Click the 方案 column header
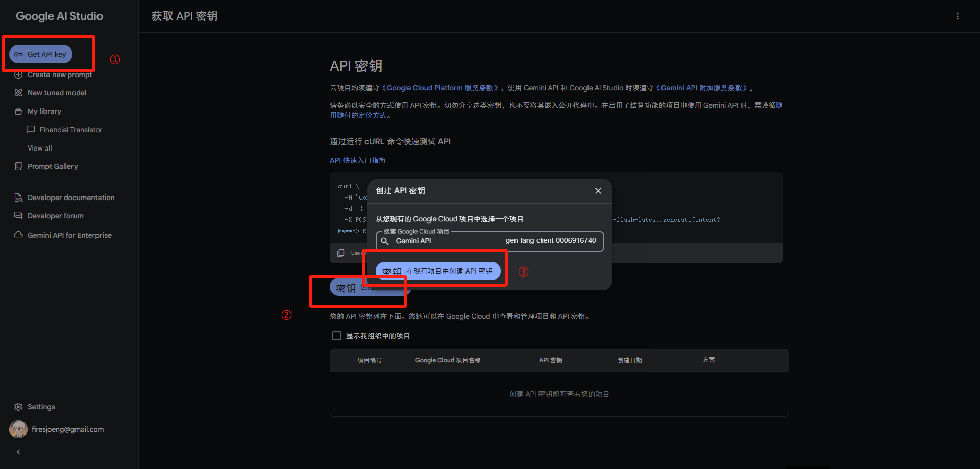 pos(708,360)
